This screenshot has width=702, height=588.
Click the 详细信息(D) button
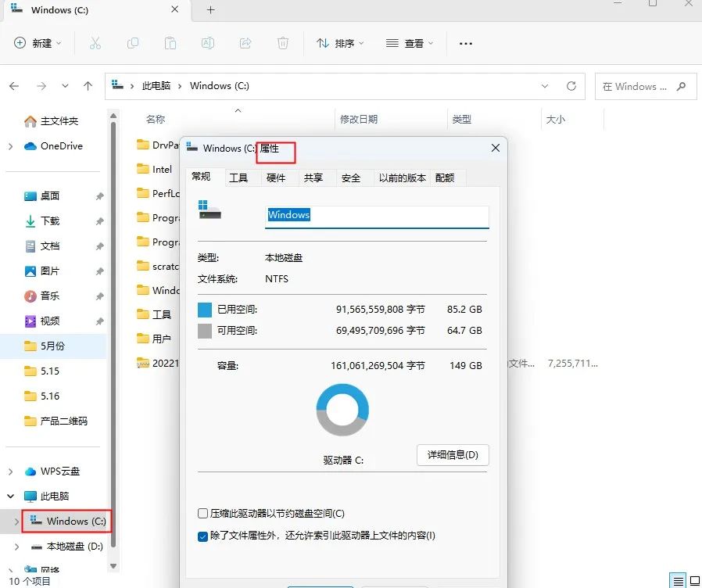pyautogui.click(x=452, y=454)
